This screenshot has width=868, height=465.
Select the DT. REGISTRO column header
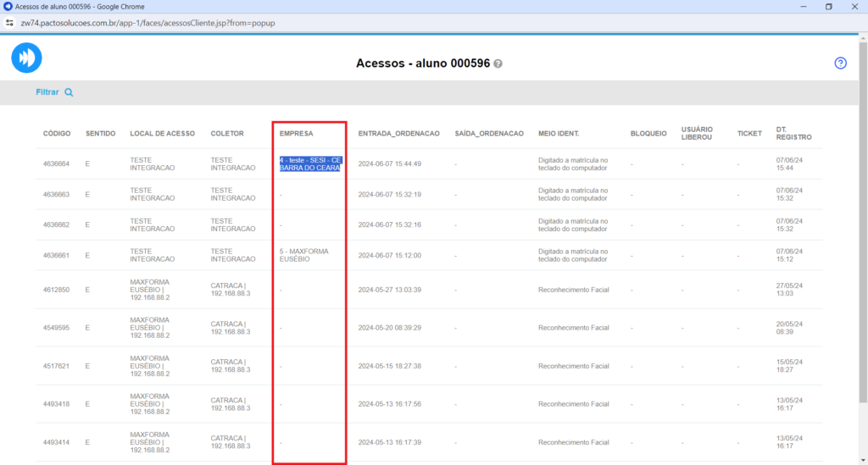(x=793, y=132)
